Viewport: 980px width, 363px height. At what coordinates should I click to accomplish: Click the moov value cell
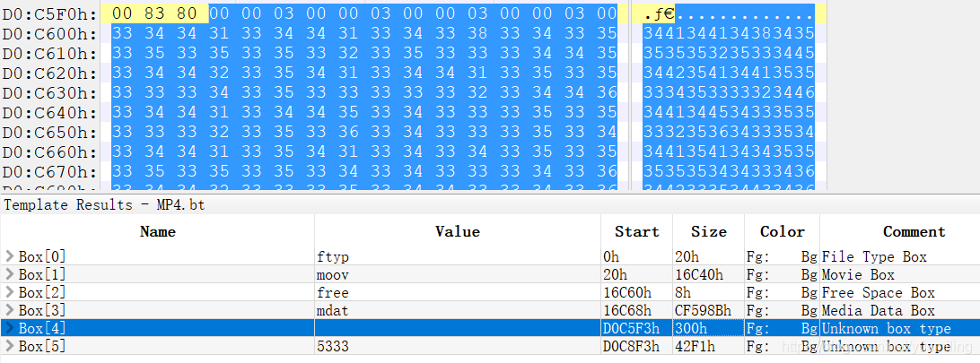pyautogui.click(x=458, y=274)
